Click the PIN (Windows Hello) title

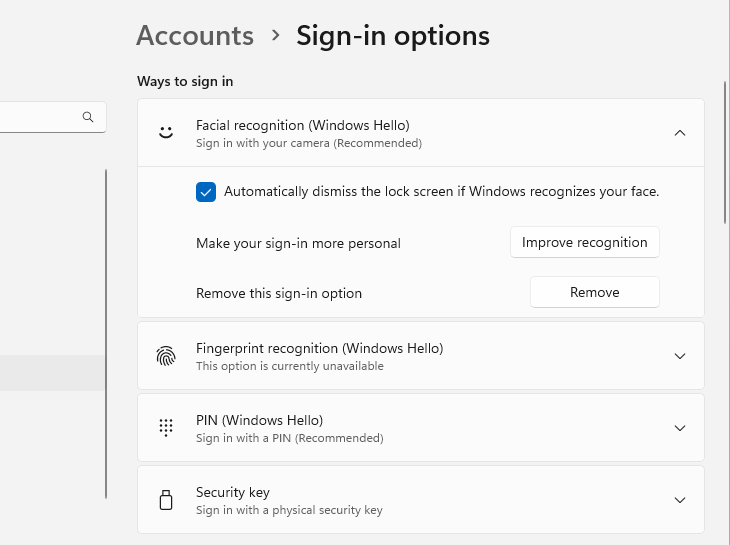pyautogui.click(x=259, y=420)
